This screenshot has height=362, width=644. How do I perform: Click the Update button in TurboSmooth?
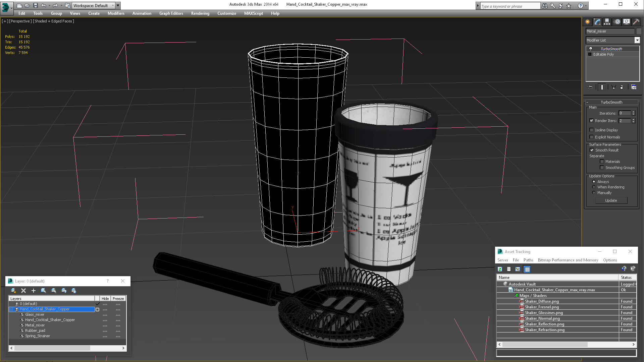(611, 200)
